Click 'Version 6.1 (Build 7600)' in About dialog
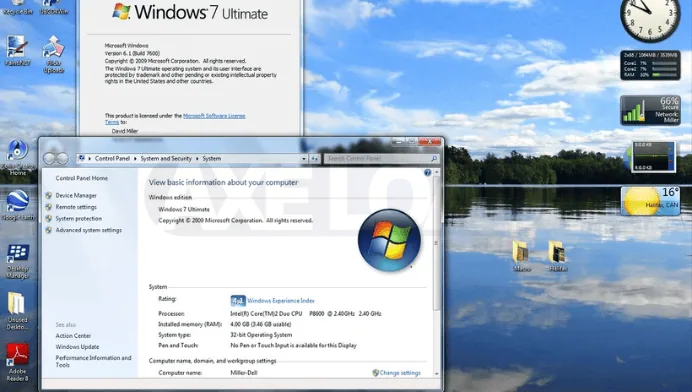Viewport: 692px width, 392px height. coord(132,53)
